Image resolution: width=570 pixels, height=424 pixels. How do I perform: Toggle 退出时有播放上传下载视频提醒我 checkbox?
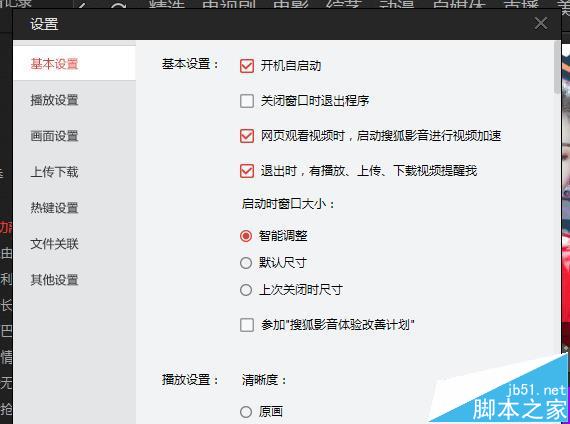pyautogui.click(x=247, y=171)
